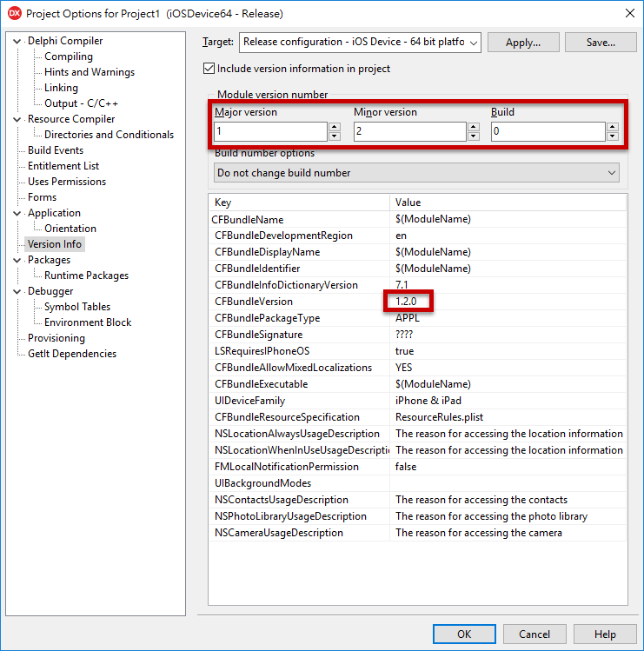Click the NSCameraUsageDescription value cell
Viewport: 644px width, 651px height.
508,533
